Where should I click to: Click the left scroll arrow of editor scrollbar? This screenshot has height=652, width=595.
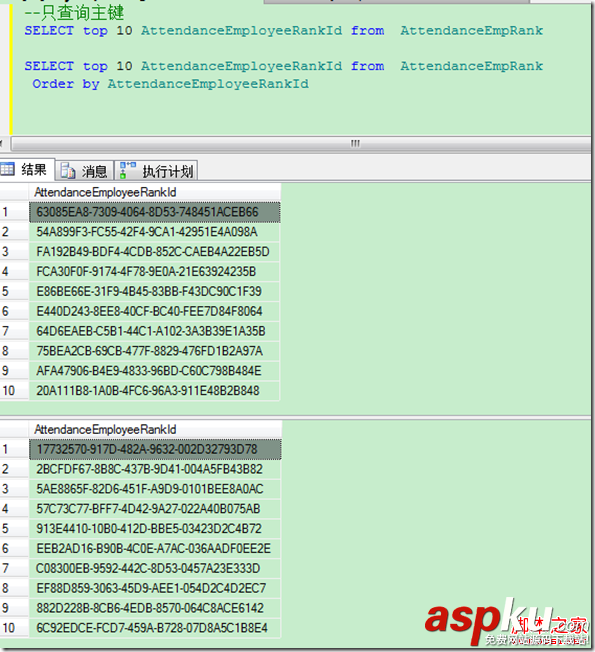click(x=2, y=144)
